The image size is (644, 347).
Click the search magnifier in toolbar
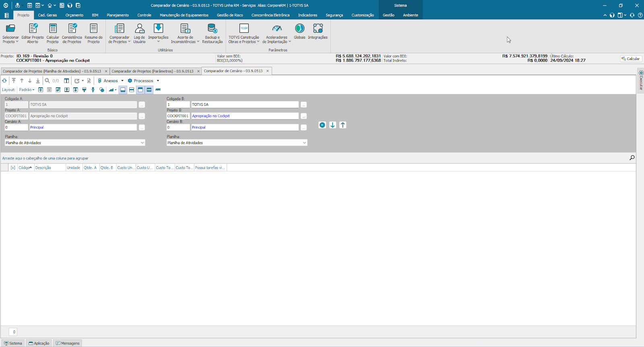47,81
